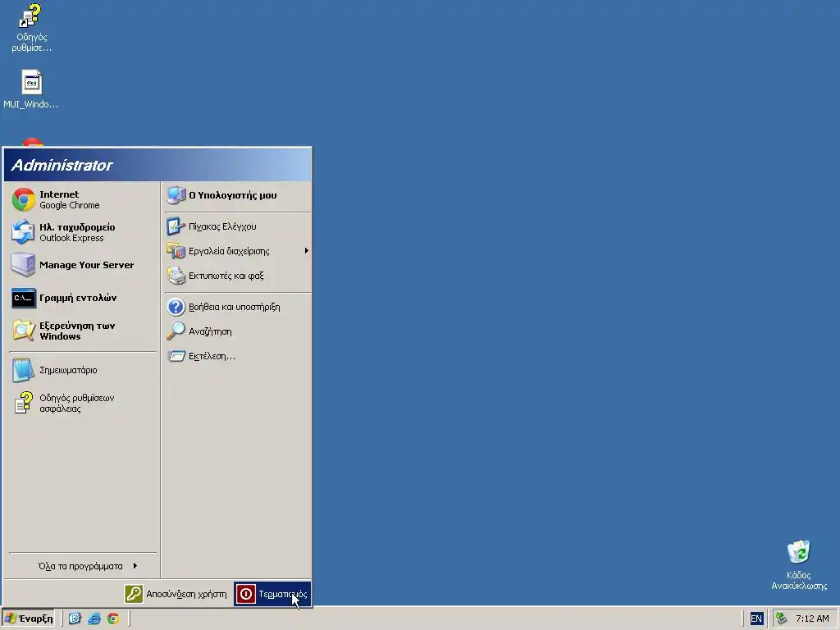Click the red shut down power icon
Screen dimensions: 840x630
coord(246,594)
